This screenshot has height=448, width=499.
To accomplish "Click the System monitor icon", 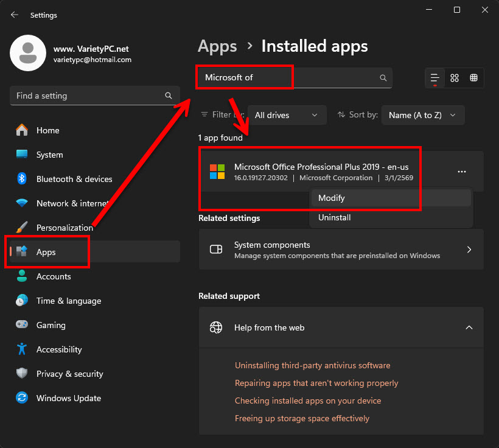I will (22, 155).
